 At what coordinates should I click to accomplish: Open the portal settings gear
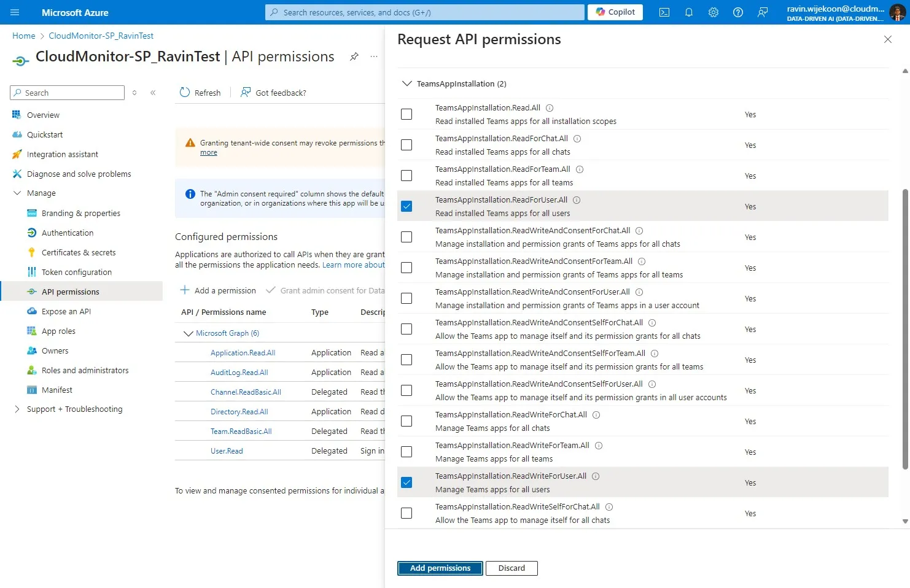(x=714, y=12)
